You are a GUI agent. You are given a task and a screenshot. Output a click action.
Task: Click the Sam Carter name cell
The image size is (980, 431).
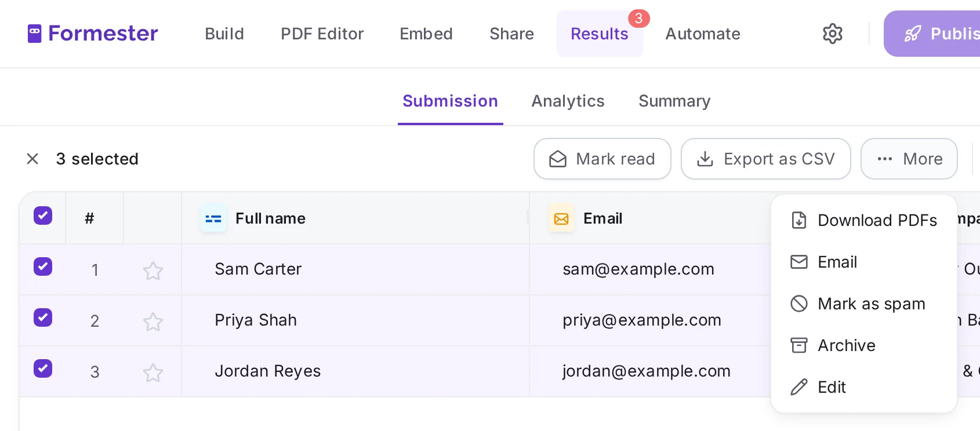[355, 269]
